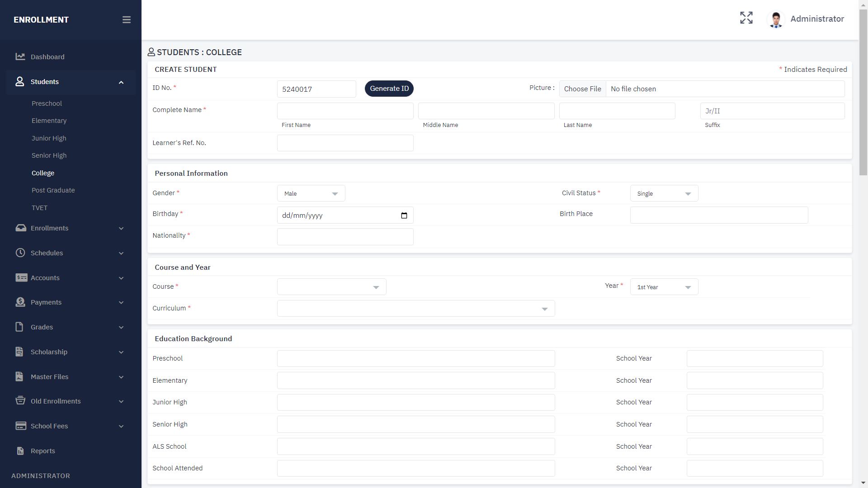Image resolution: width=868 pixels, height=488 pixels.
Task: Click the Reports icon in sidebar
Action: tap(20, 450)
